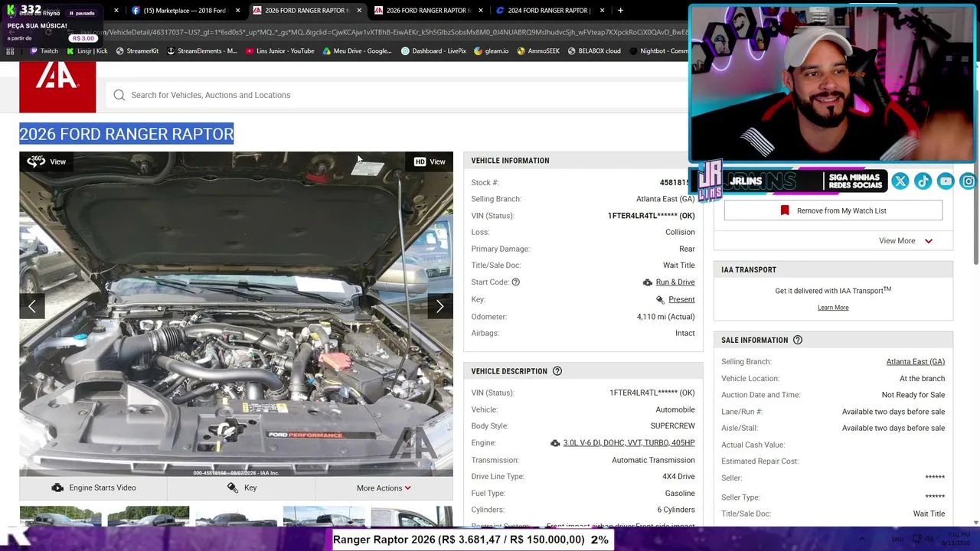The image size is (980, 551).
Task: Open the Dashboard LivePix bookmark
Action: point(433,51)
